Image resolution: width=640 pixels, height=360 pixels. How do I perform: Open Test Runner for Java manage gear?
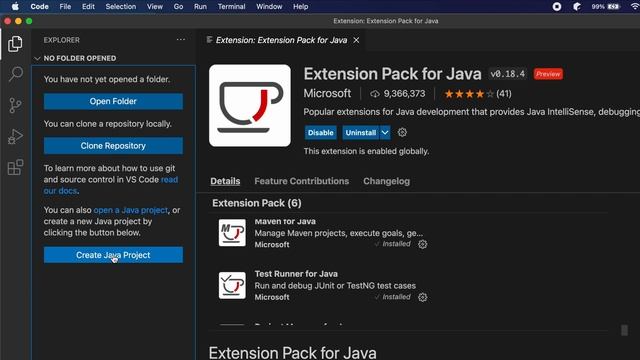422,297
